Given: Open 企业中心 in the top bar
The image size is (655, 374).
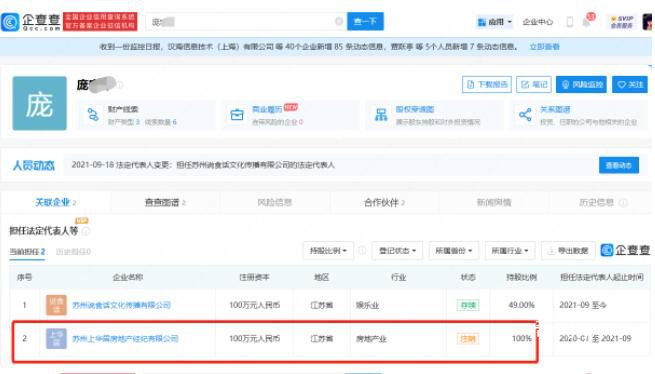Looking at the screenshot, I should tap(538, 22).
